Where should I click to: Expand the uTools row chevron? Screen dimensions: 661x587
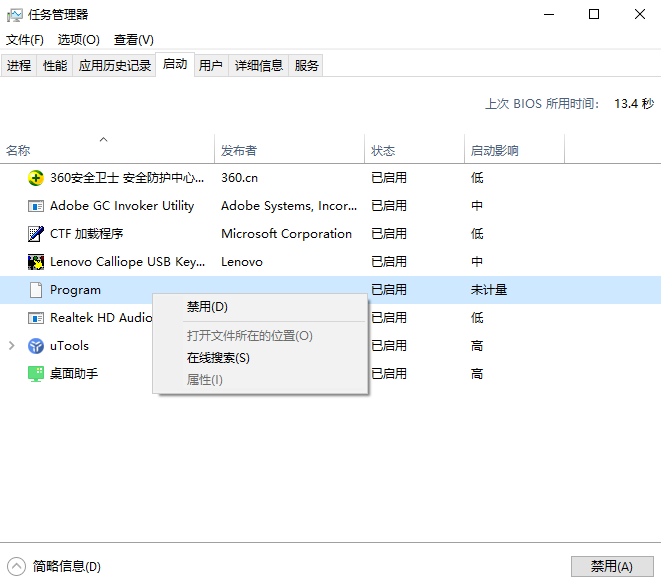pyautogui.click(x=12, y=346)
